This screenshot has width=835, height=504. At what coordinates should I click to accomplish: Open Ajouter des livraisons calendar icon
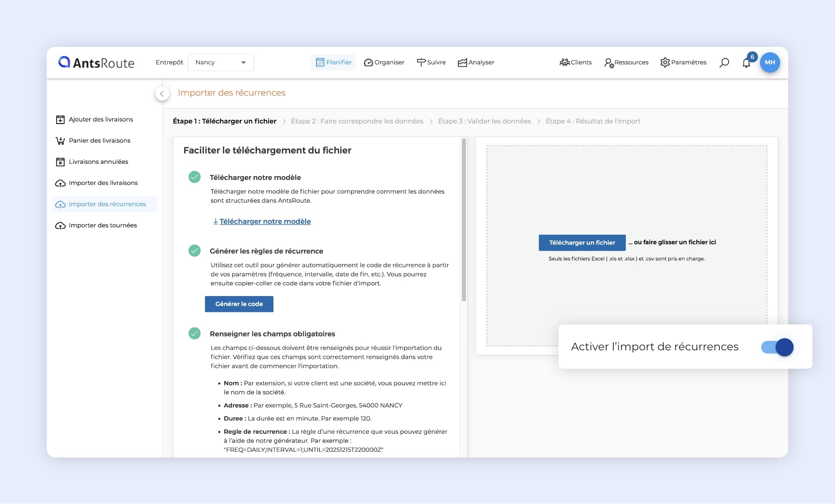[x=60, y=120]
